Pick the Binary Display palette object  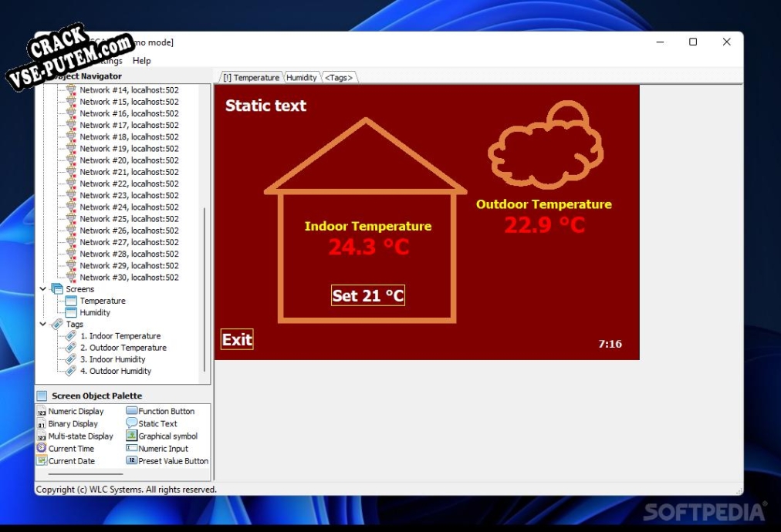pyautogui.click(x=68, y=423)
